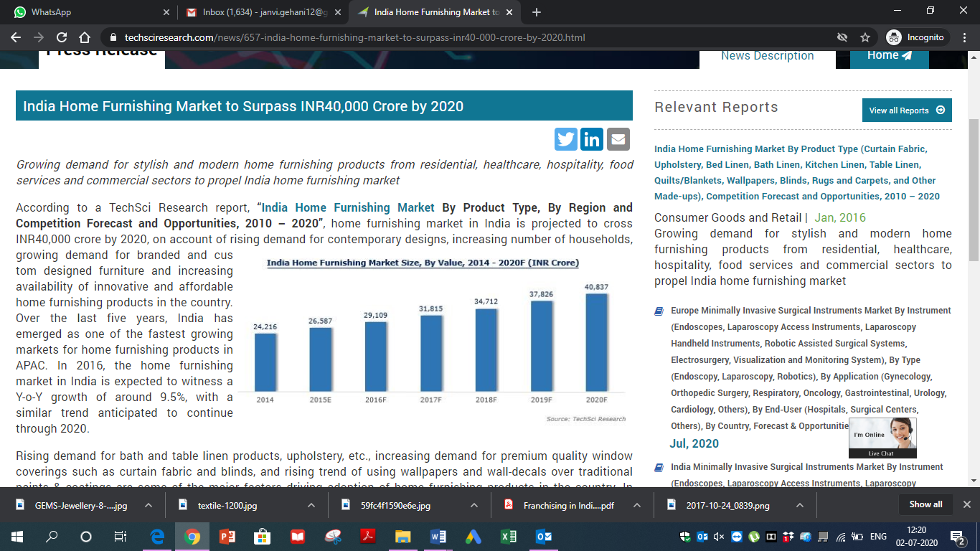This screenshot has height=551, width=980.
Task: Open a new browser tab
Action: [x=537, y=12]
